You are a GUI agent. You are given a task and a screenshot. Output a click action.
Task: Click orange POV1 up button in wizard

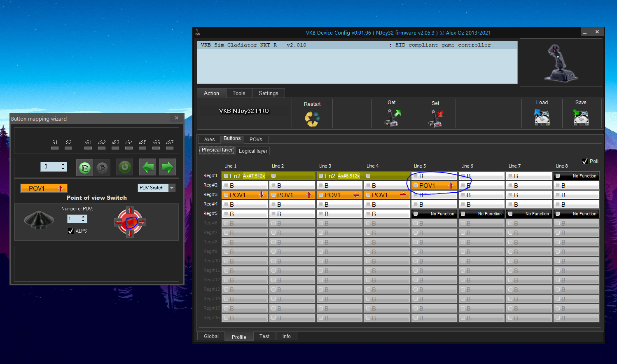[44, 188]
